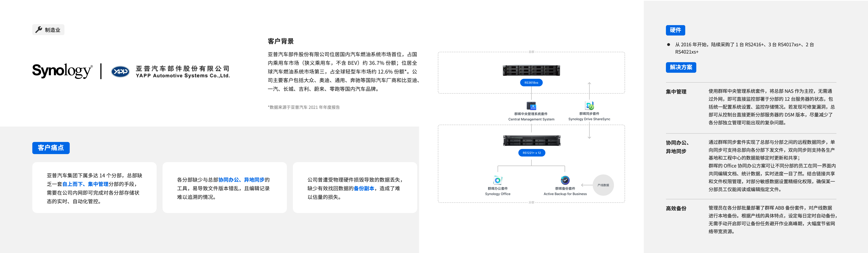Click the 硬件 blue badge
The width and height of the screenshot is (868, 253).
pyautogui.click(x=675, y=30)
